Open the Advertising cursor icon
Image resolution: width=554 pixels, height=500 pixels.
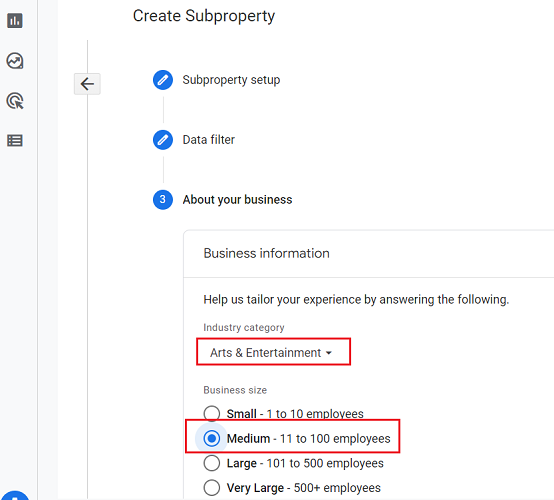click(x=15, y=101)
